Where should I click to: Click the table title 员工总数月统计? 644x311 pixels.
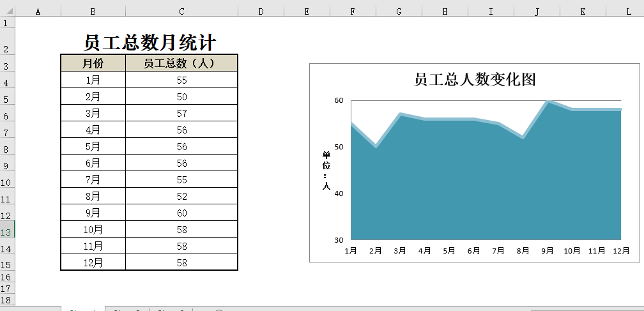(149, 43)
